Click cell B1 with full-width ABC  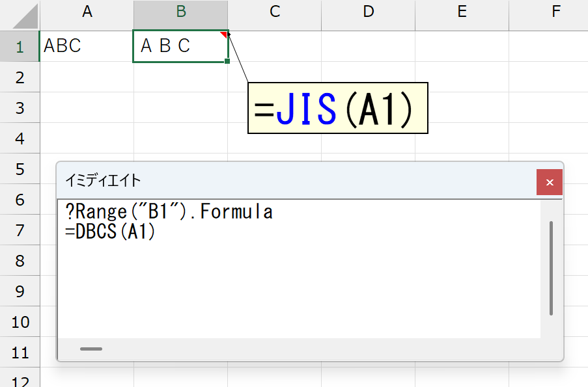[x=180, y=46]
